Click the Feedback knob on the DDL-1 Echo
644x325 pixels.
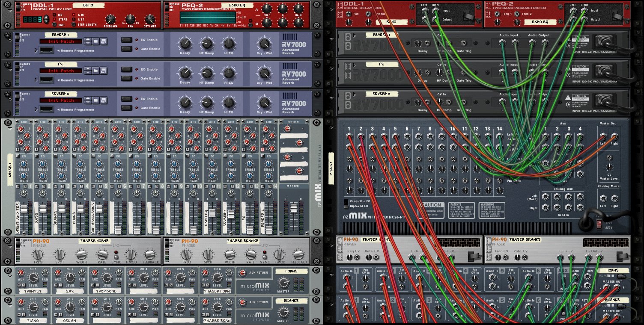(x=110, y=19)
